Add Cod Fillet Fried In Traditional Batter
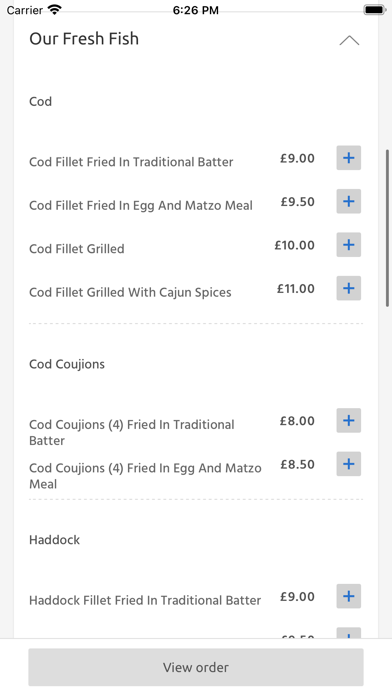The width and height of the screenshot is (392, 696). [348, 158]
